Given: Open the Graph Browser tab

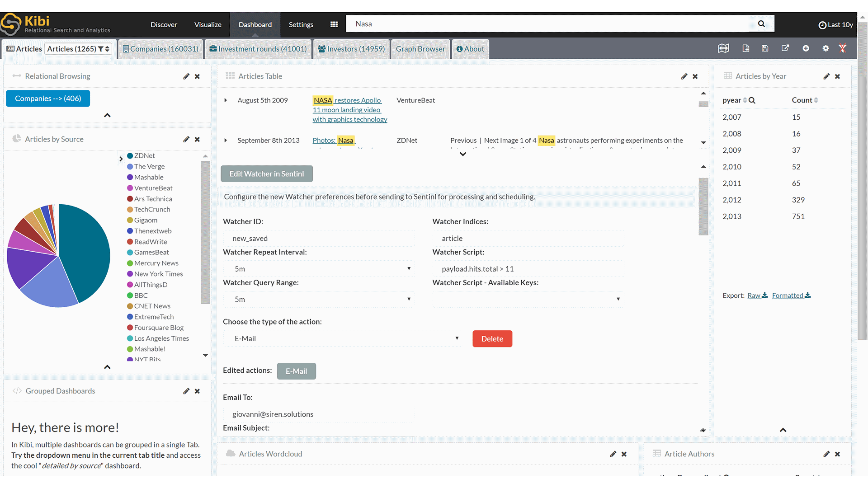Looking at the screenshot, I should point(420,49).
